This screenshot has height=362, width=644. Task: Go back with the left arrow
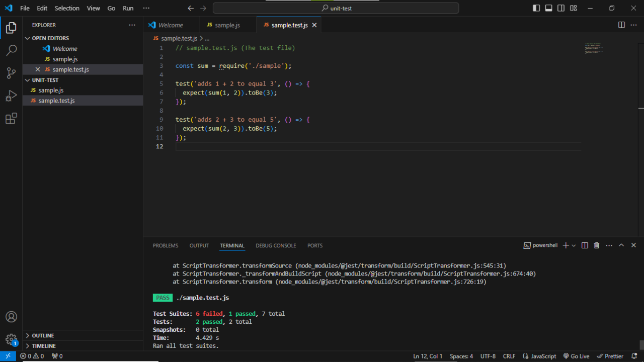(x=191, y=8)
